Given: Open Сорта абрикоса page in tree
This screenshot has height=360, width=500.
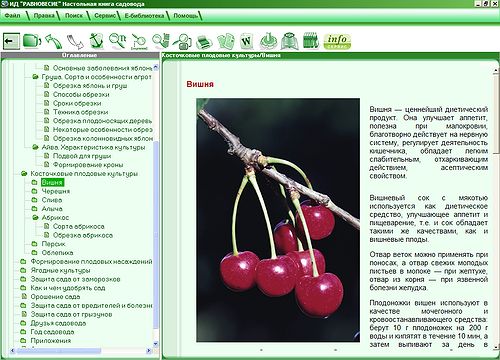Looking at the screenshot, I should coord(79,227).
